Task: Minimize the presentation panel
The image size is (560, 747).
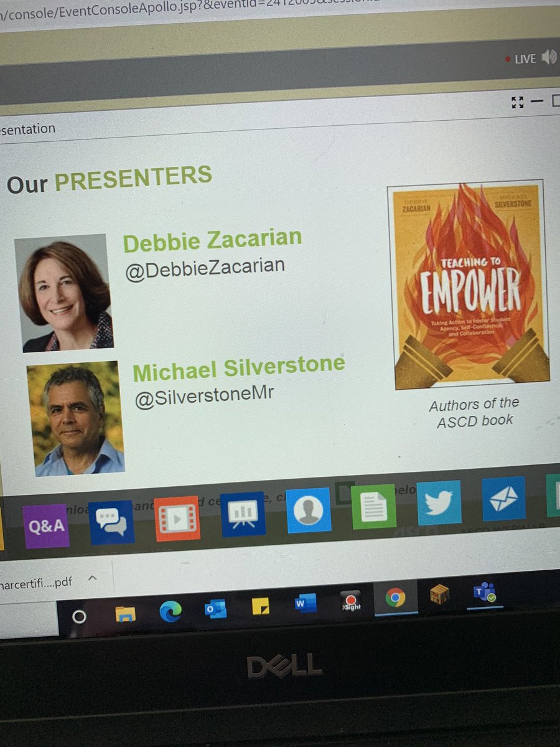Action: 537,101
